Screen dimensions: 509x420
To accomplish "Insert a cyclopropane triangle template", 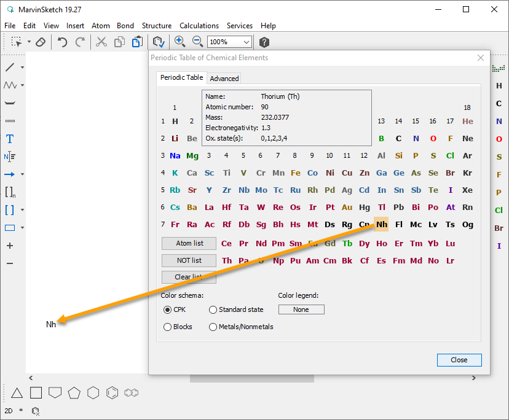I will click(17, 393).
